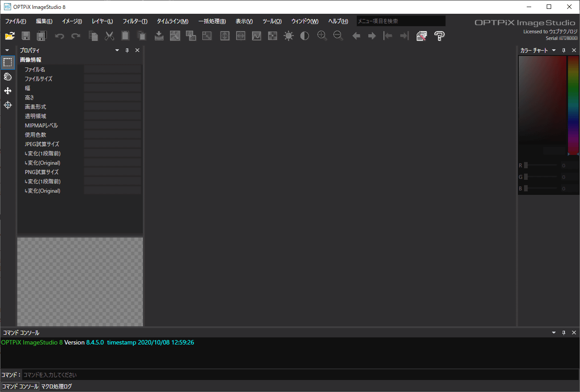Open the コマンド コンソール panel dropdown arrow
The image size is (580, 392).
pos(554,333)
